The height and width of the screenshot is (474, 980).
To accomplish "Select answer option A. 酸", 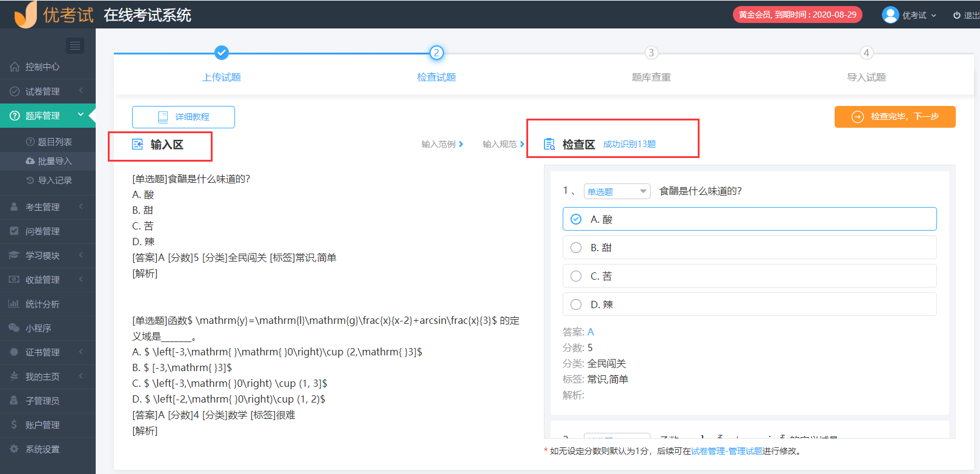I will tap(749, 219).
